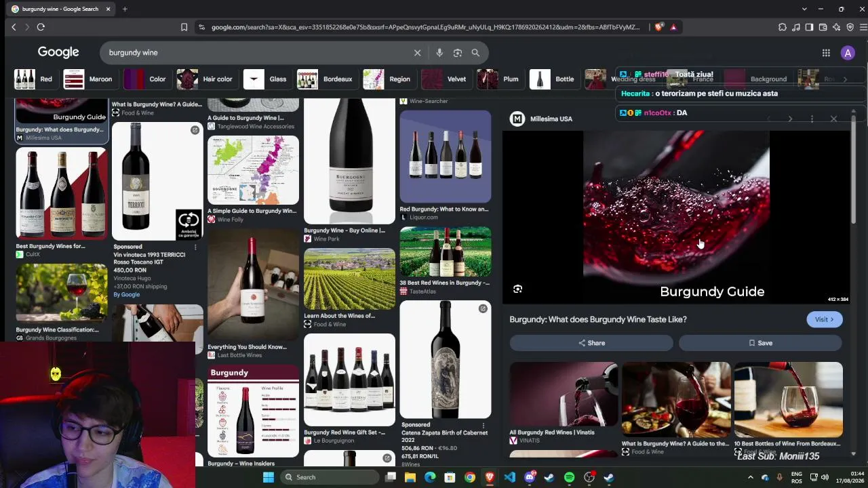Image resolution: width=868 pixels, height=488 pixels.
Task: Open sponsored Terricci ad options menu
Action: [x=195, y=247]
